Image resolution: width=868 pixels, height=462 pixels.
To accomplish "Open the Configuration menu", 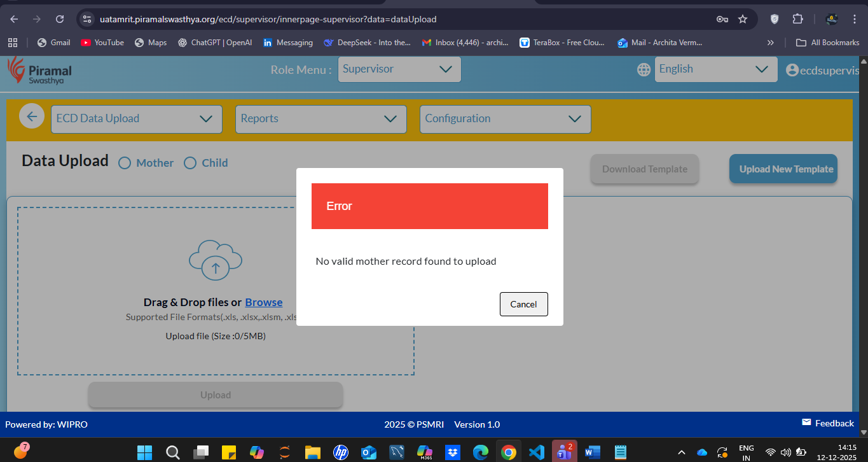I will 505,119.
